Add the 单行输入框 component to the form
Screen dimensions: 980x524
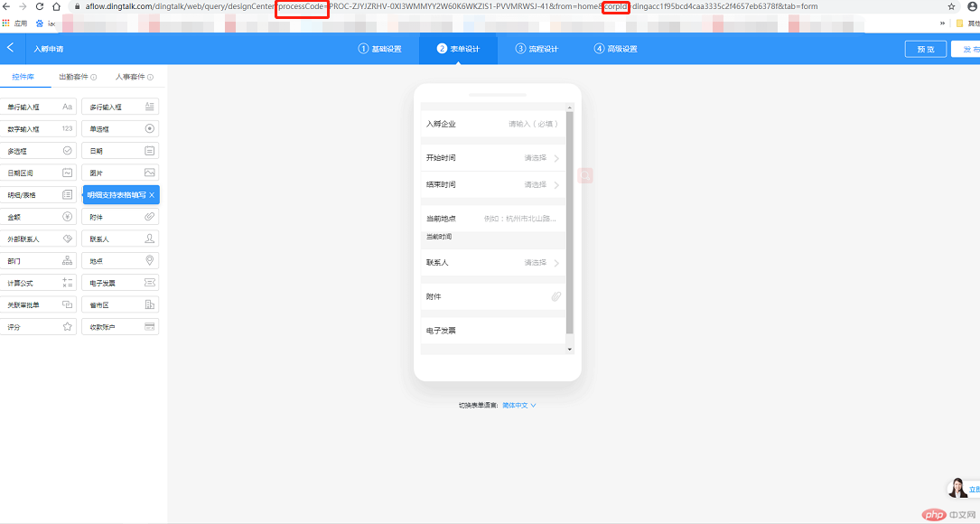[39, 106]
